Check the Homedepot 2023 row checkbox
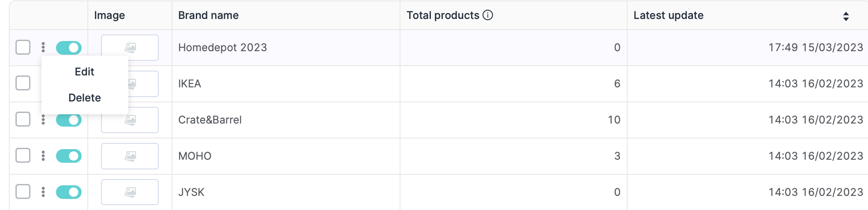Viewport: 868px width, 210px height. click(23, 47)
